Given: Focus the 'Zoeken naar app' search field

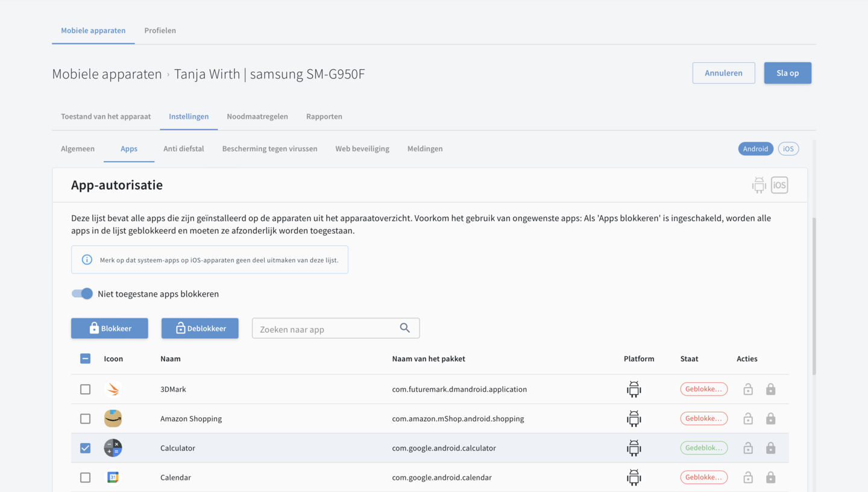Looking at the screenshot, I should [x=325, y=329].
